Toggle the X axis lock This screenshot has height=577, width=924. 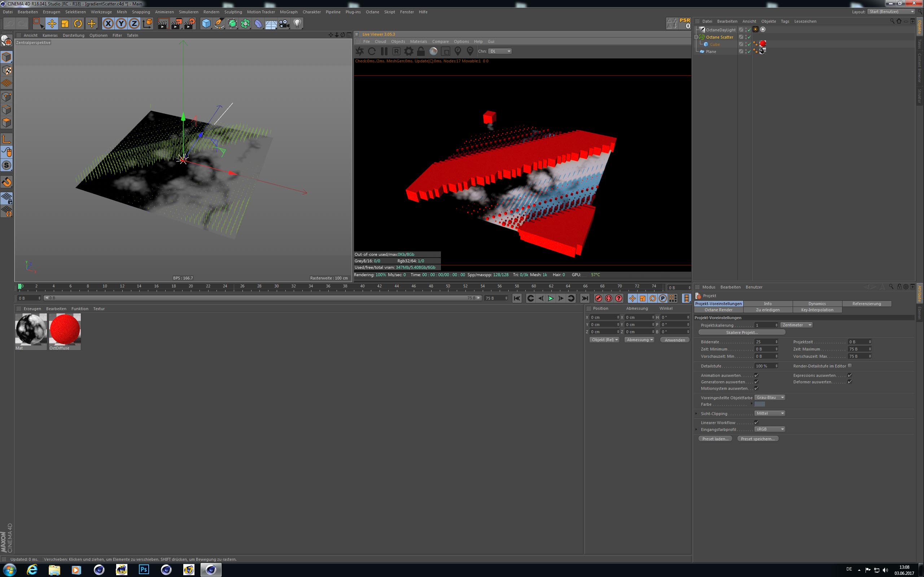[108, 24]
